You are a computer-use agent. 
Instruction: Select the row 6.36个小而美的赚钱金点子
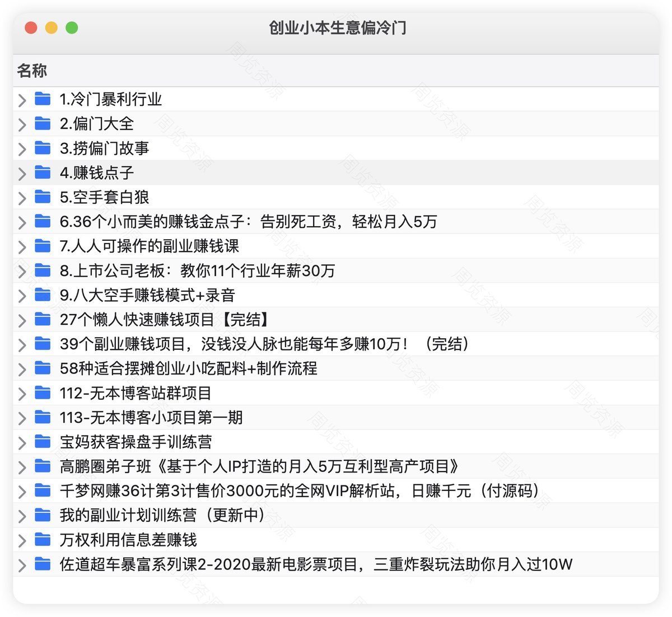248,222
